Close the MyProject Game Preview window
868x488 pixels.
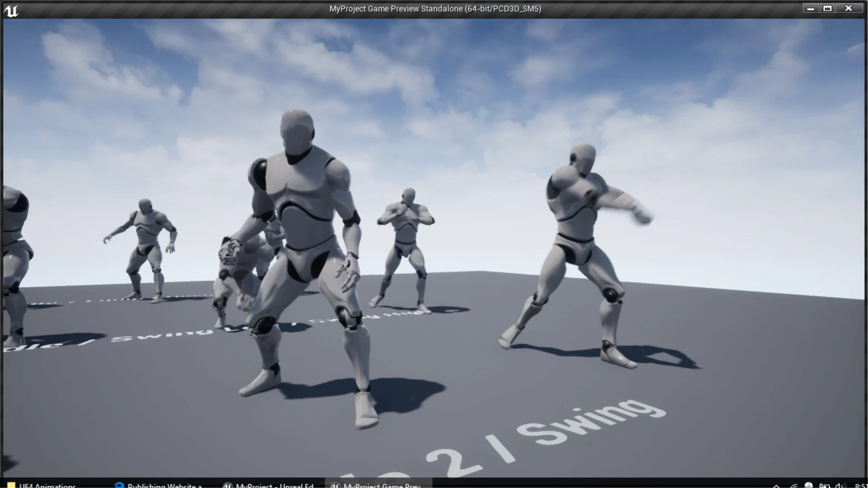coord(848,9)
